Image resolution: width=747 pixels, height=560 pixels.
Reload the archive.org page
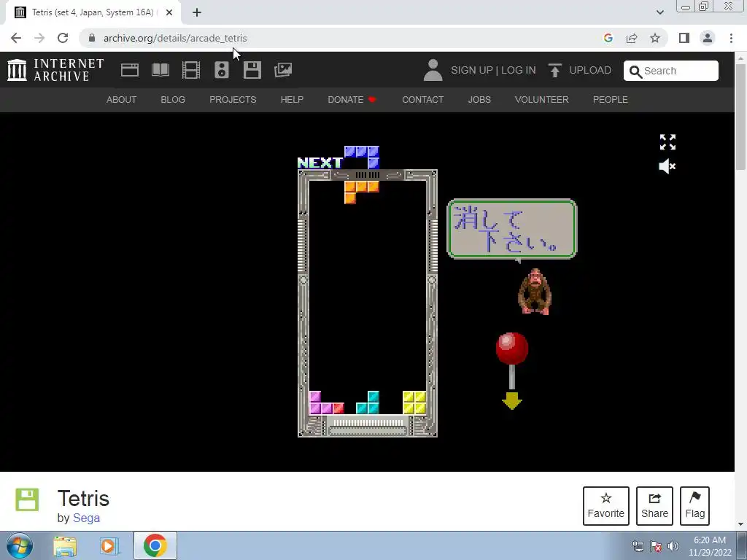(x=63, y=38)
